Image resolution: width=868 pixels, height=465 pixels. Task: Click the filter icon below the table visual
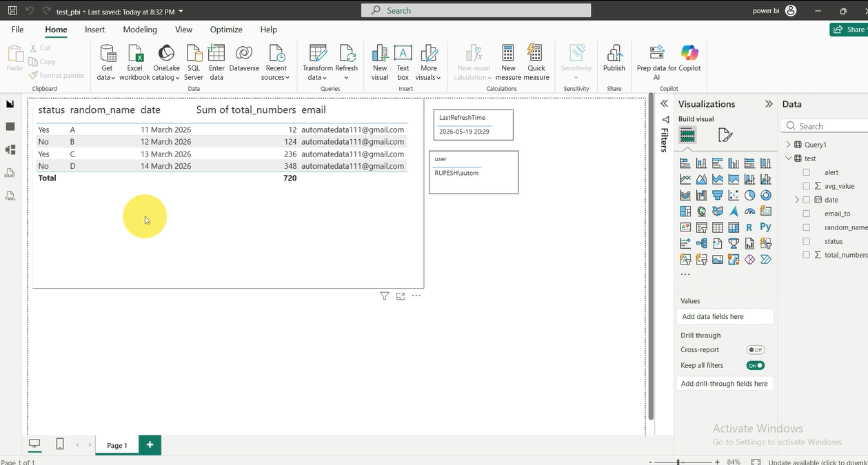(385, 296)
